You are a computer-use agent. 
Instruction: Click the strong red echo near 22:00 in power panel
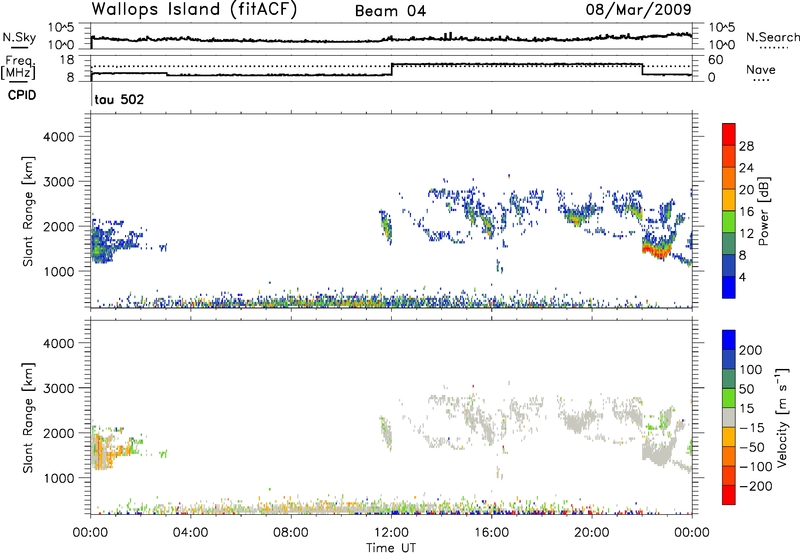click(656, 250)
